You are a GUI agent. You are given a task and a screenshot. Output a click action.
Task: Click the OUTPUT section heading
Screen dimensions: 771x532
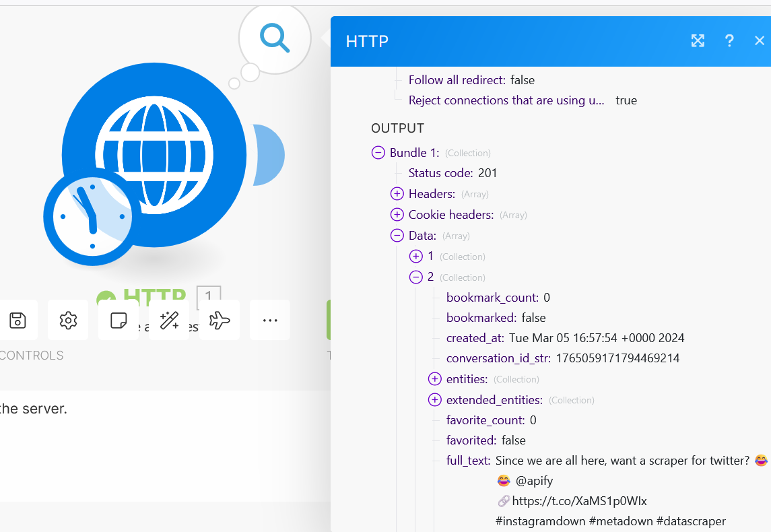[x=397, y=129]
